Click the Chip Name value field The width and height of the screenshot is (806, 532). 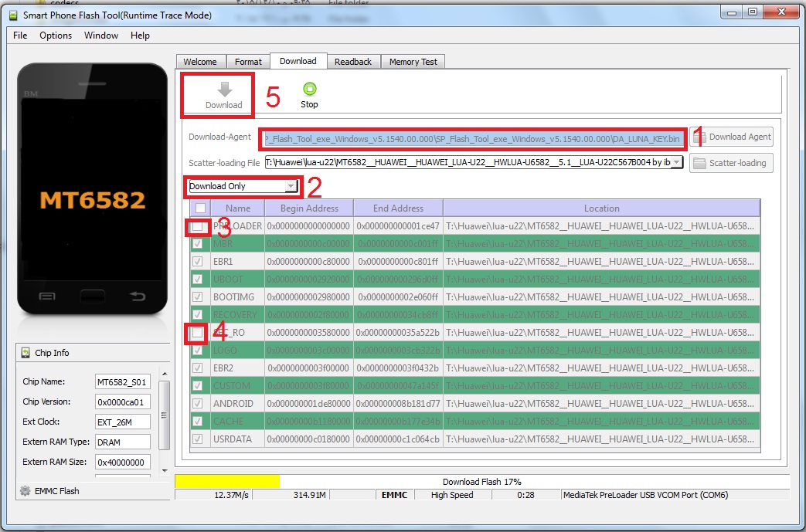tap(123, 381)
